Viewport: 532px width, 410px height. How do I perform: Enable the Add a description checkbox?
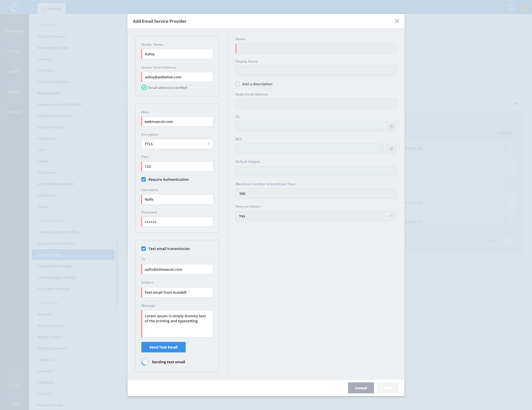[238, 84]
